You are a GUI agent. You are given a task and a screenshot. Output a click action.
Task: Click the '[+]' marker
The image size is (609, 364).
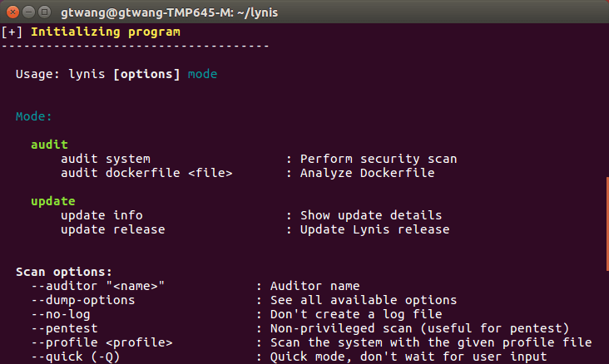(12, 32)
